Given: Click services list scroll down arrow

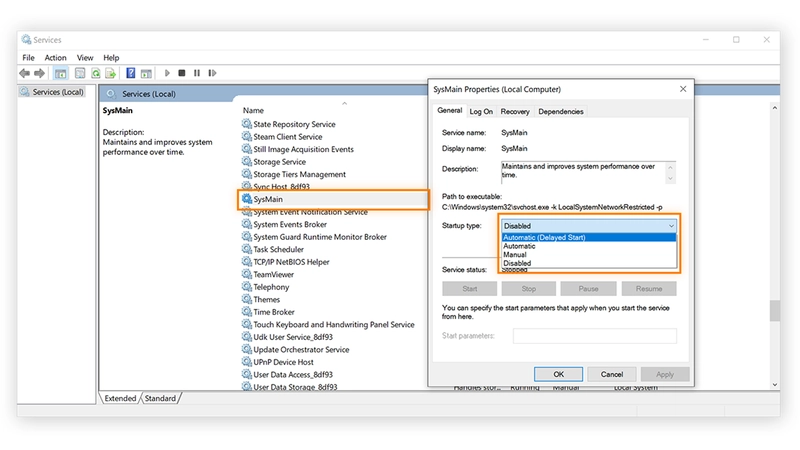Looking at the screenshot, I should pyautogui.click(x=774, y=385).
